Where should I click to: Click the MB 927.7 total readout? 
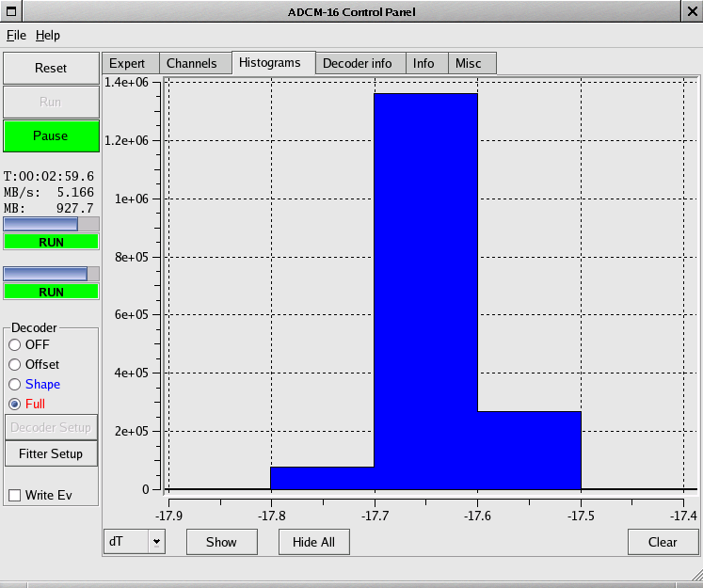pyautogui.click(x=49, y=209)
